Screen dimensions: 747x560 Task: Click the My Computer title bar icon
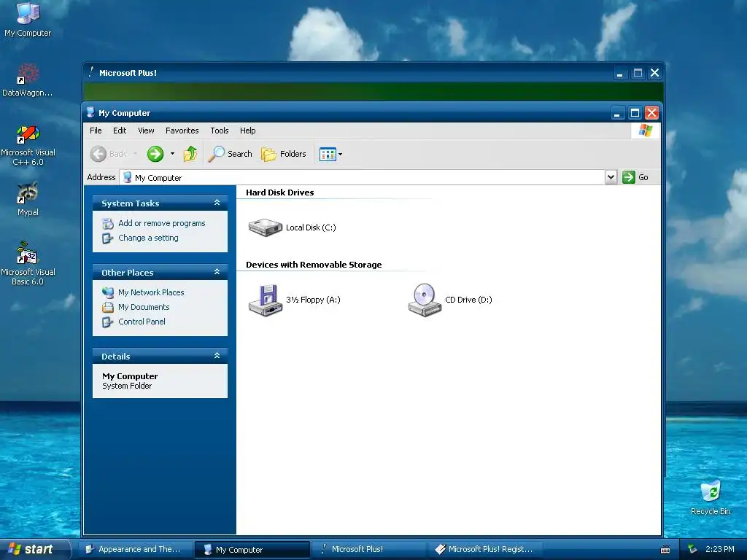pyautogui.click(x=90, y=113)
